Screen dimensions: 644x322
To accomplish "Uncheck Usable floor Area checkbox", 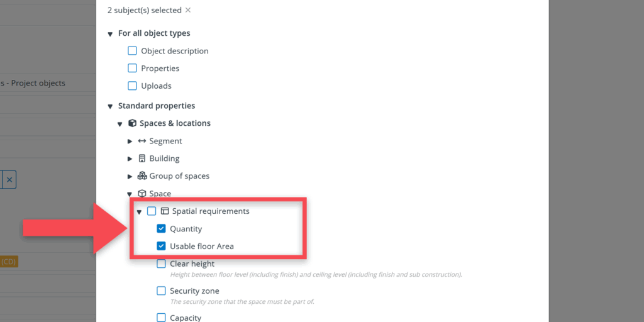I will pyautogui.click(x=162, y=246).
